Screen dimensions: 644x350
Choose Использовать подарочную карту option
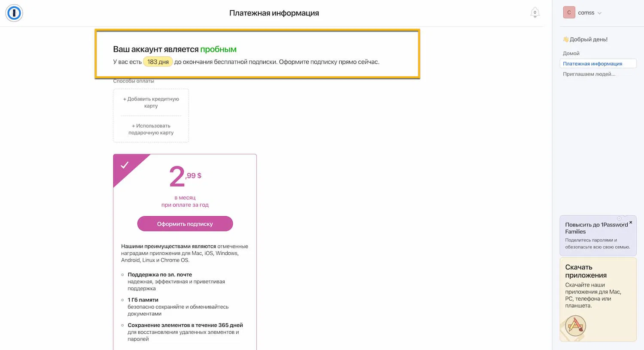point(151,129)
